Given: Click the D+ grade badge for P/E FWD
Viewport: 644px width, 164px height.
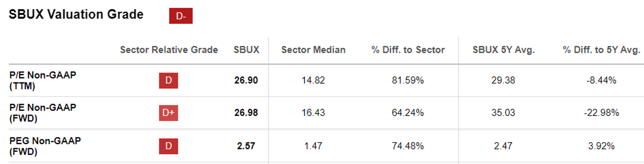Looking at the screenshot, I should (x=168, y=113).
